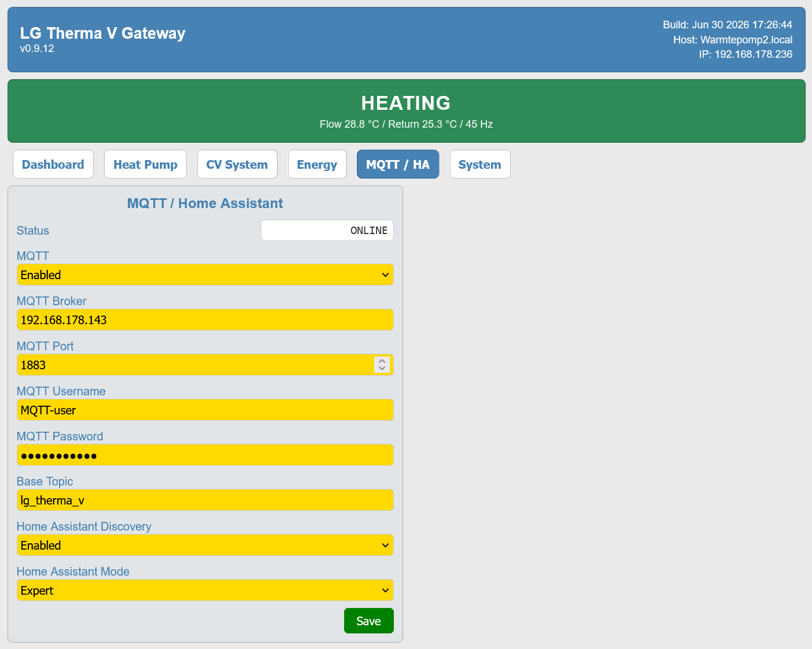Click the version v0.9.12 text

pyautogui.click(x=37, y=49)
